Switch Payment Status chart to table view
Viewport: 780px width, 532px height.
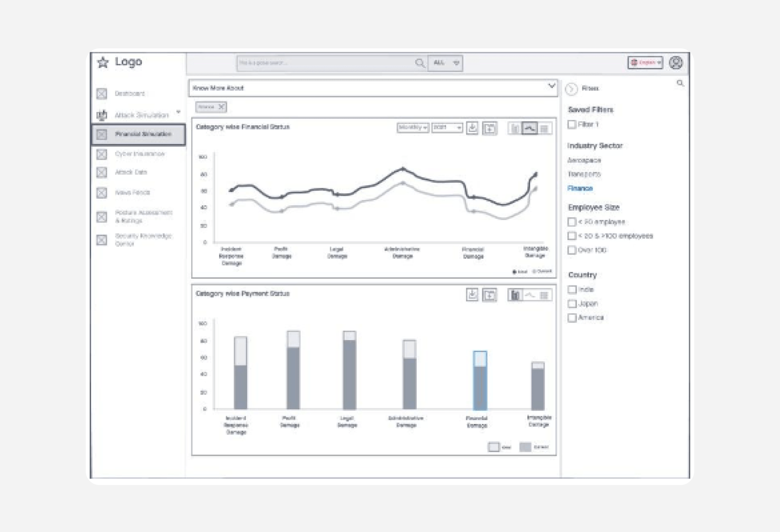point(545,295)
